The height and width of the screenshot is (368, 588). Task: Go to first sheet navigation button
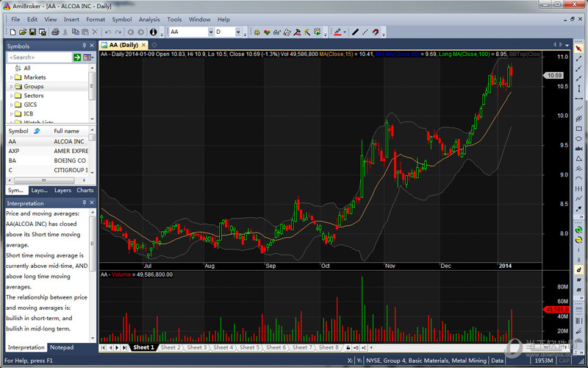(x=103, y=347)
